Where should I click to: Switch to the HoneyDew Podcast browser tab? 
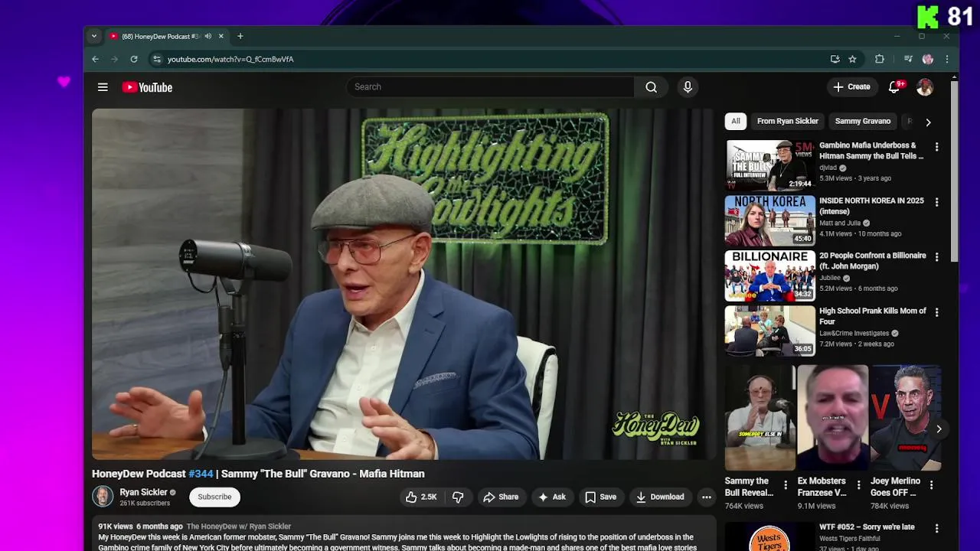pos(160,36)
